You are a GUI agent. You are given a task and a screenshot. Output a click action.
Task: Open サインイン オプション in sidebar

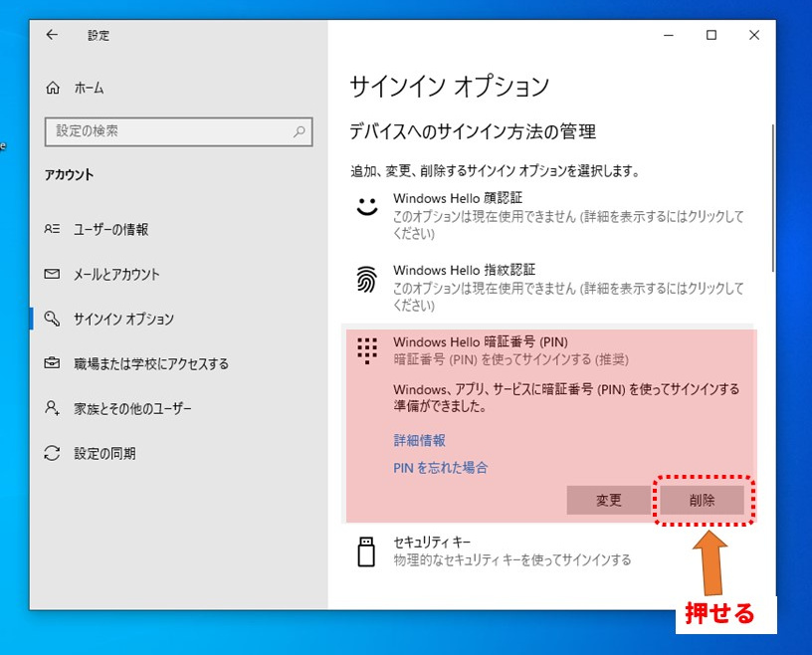pyautogui.click(x=123, y=319)
